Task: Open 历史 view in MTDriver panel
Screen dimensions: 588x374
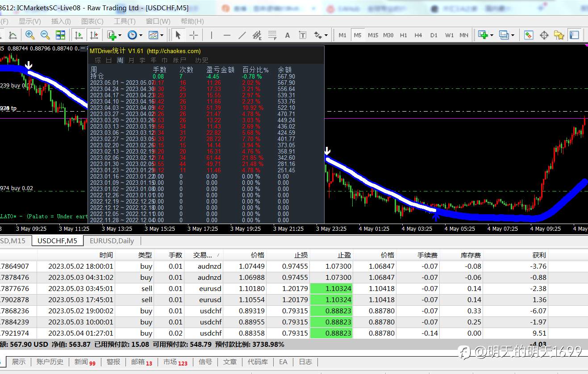Action: 202,60
